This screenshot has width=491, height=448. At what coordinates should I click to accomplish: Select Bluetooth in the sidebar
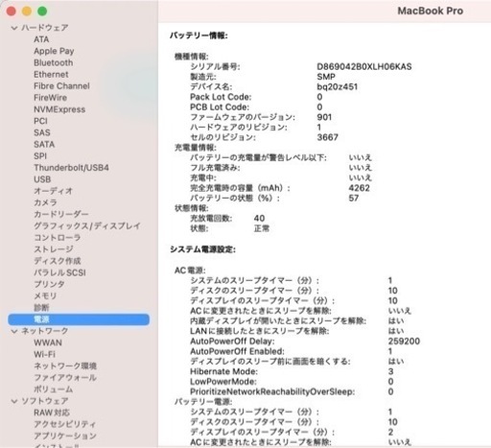pyautogui.click(x=54, y=62)
